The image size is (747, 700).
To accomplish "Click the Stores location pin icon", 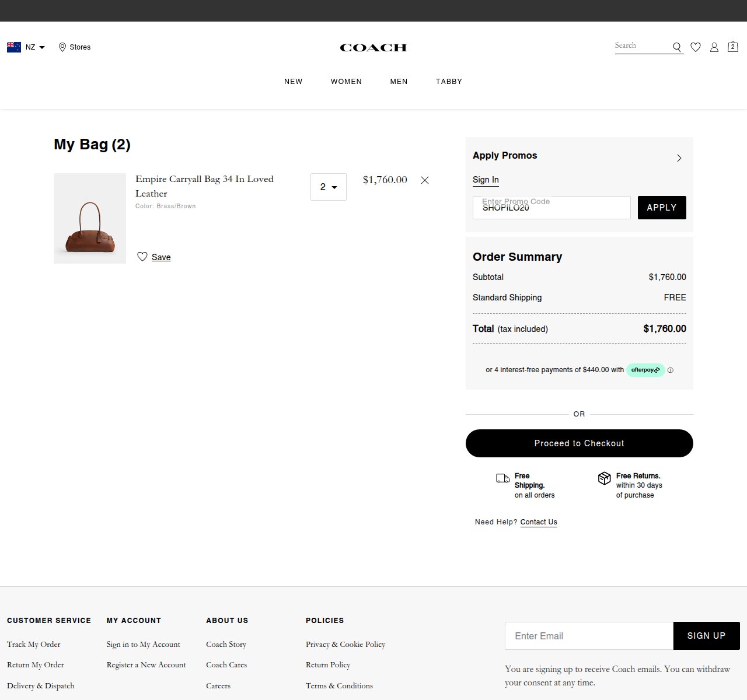I will click(x=62, y=47).
